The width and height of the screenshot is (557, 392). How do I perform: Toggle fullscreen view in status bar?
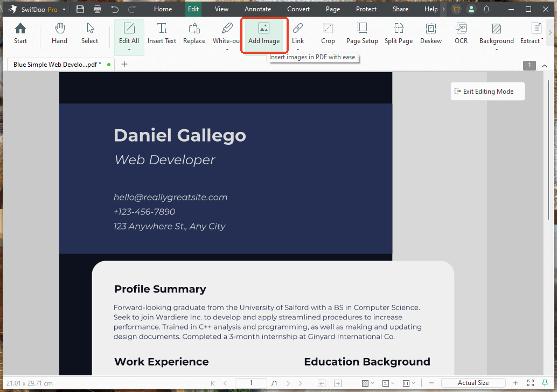pos(530,383)
